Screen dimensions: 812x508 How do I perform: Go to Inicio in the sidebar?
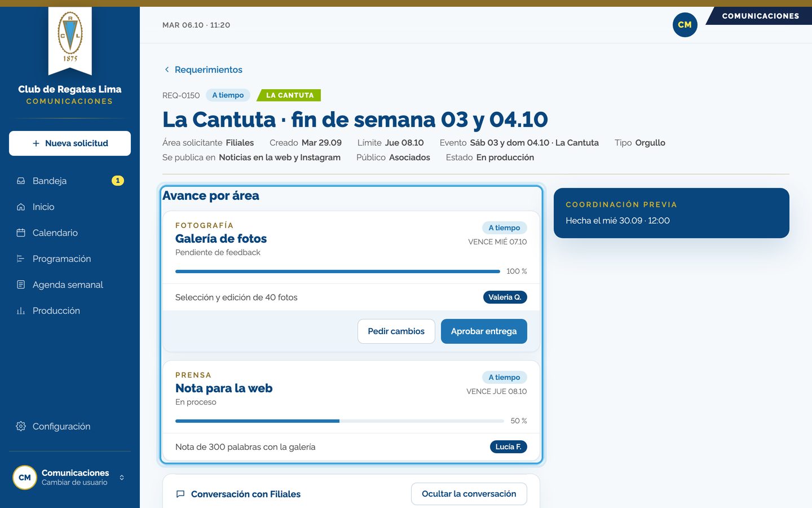(x=70, y=207)
